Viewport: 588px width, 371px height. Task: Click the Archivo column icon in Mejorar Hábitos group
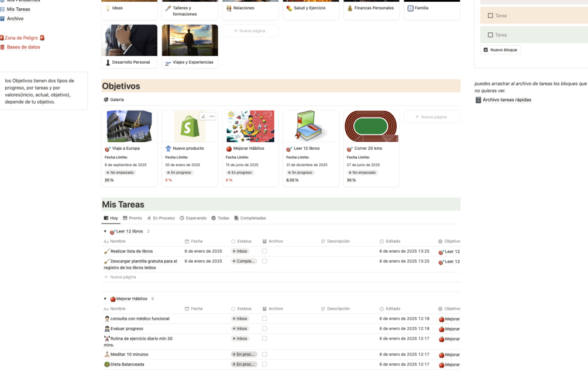[264, 309]
